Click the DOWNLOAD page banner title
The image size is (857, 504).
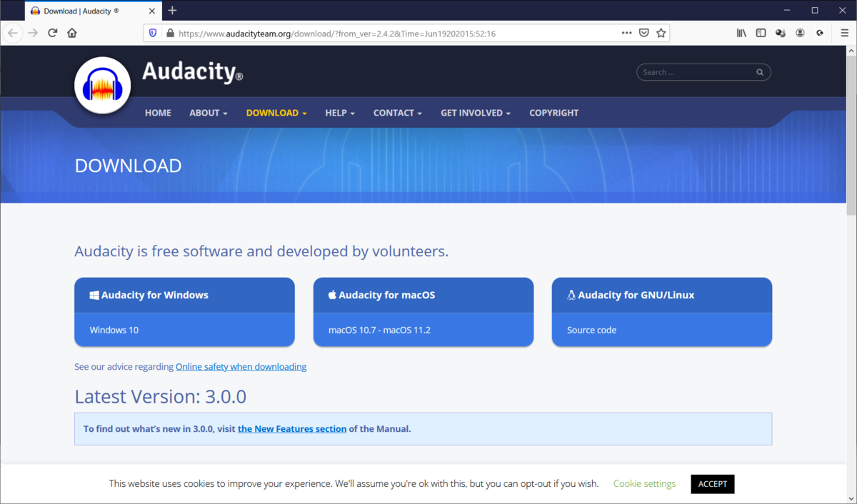click(128, 166)
